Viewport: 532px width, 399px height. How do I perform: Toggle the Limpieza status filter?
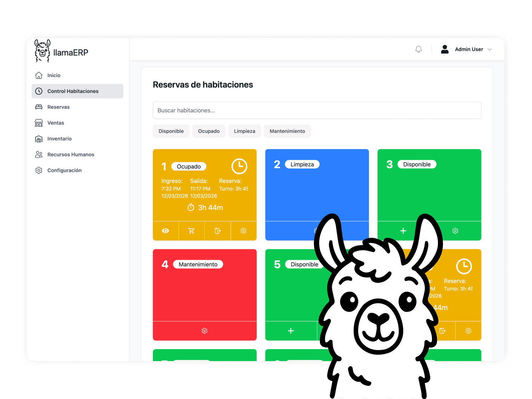coord(244,131)
